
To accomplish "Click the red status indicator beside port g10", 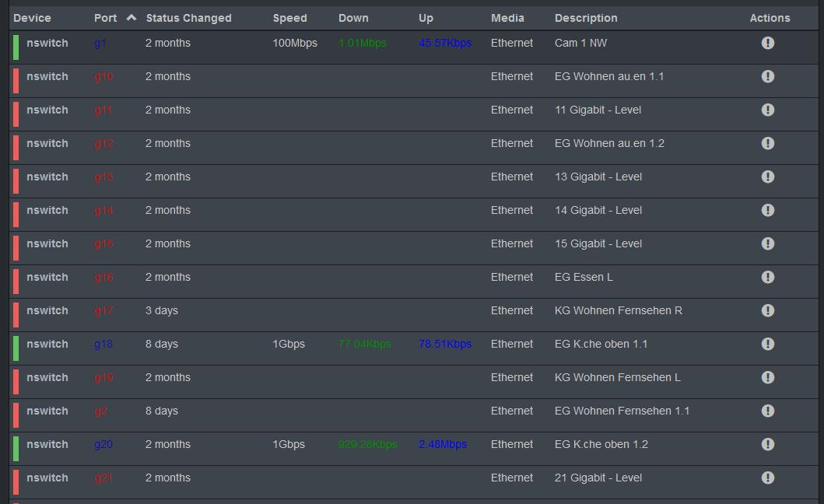I will [14, 76].
